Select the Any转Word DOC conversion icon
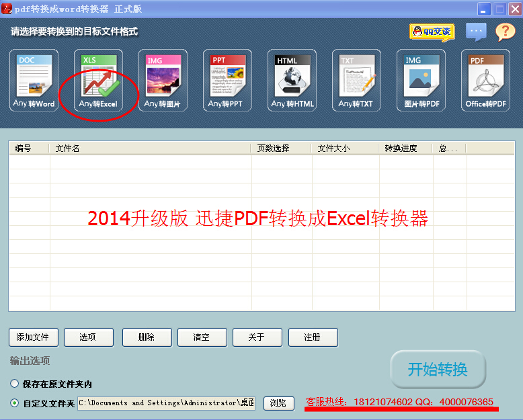This screenshot has height=420, width=523. (x=34, y=81)
